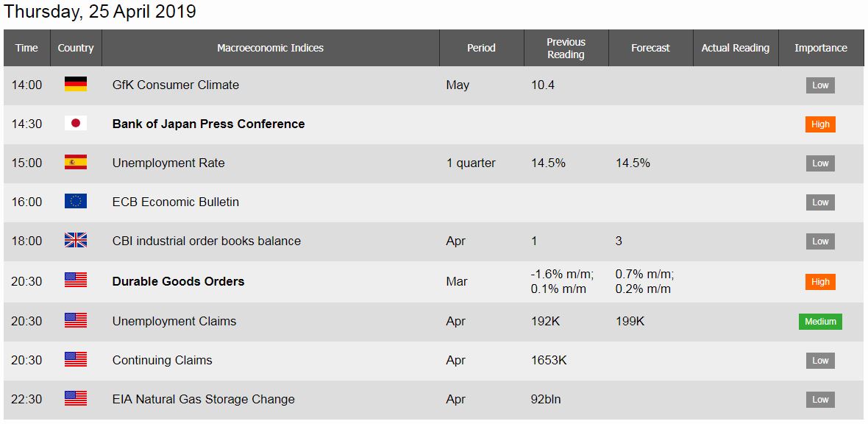
Task: Click the United Kingdom flag icon
Action: (x=76, y=241)
